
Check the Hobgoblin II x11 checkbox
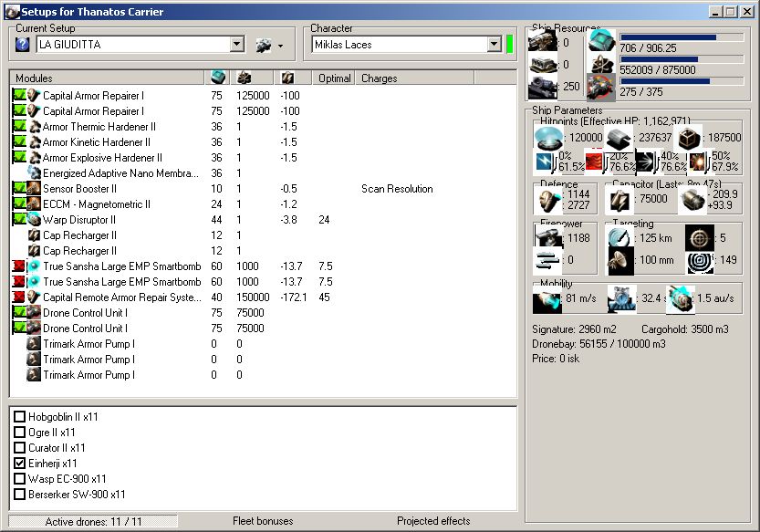[x=20, y=417]
